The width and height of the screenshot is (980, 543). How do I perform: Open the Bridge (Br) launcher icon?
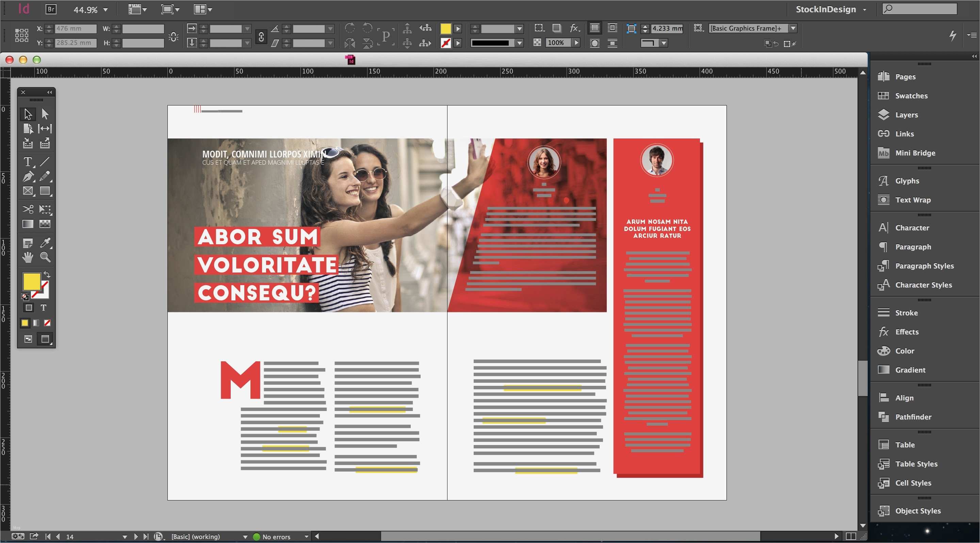(51, 9)
